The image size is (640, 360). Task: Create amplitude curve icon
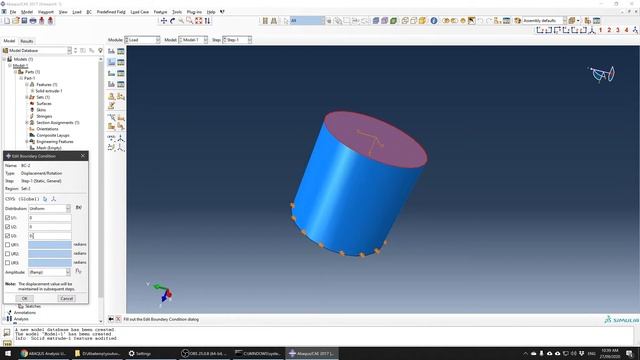[78, 271]
